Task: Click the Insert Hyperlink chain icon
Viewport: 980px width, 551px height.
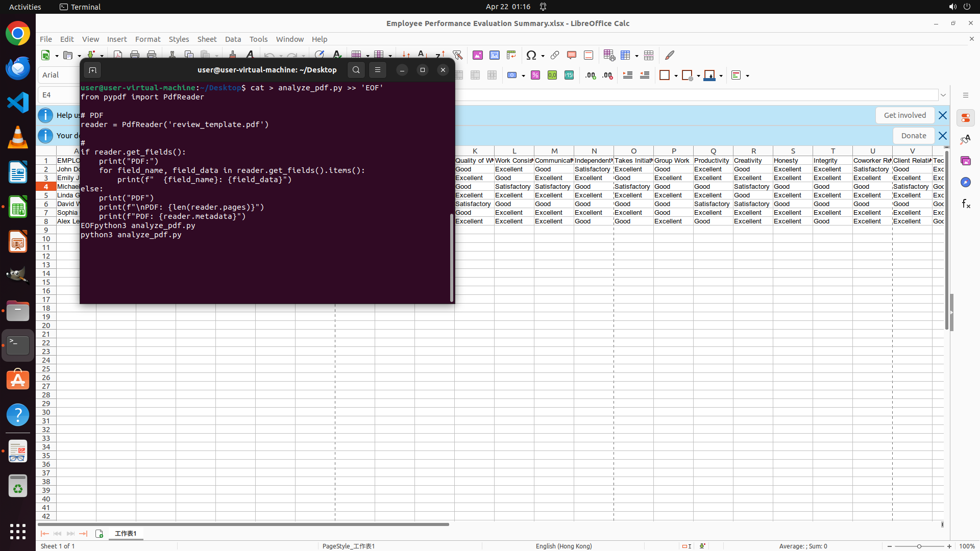Action: tap(555, 55)
